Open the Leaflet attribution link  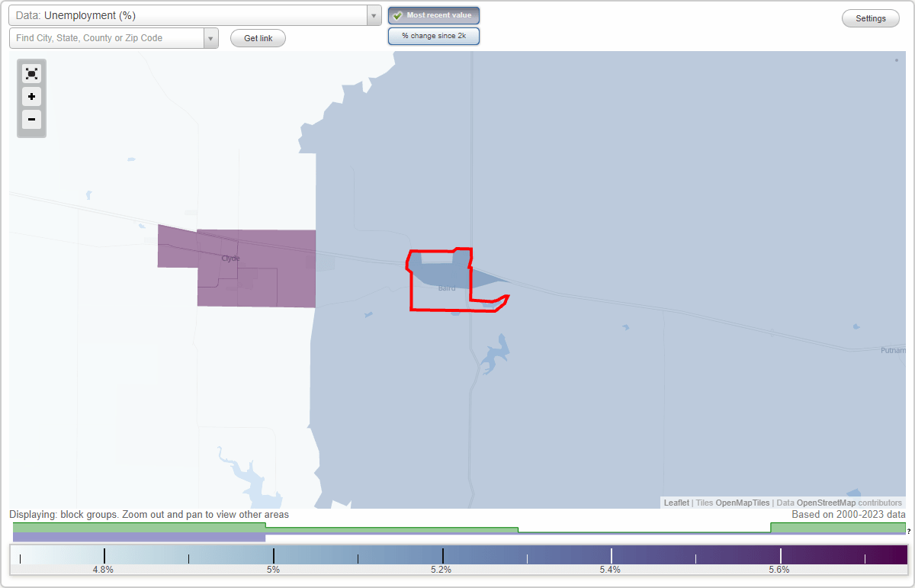tap(676, 503)
